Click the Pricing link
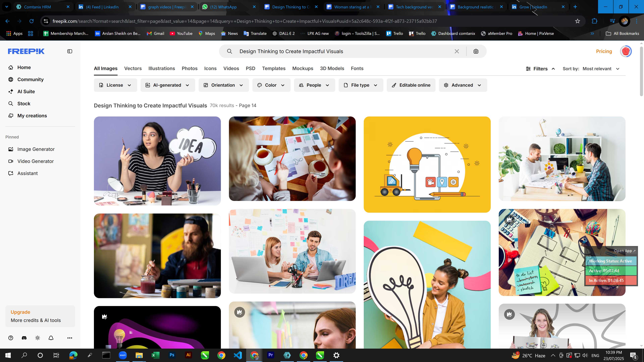644x362 pixels. pos(604,51)
